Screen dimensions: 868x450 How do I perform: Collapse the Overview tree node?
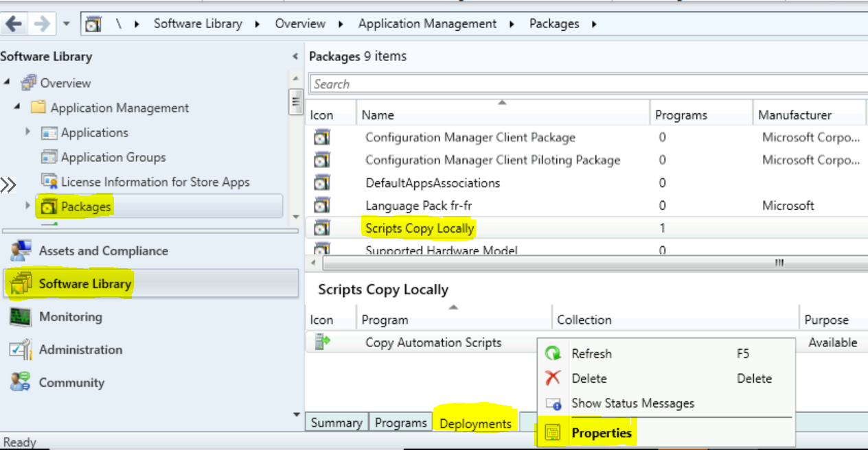[x=8, y=83]
